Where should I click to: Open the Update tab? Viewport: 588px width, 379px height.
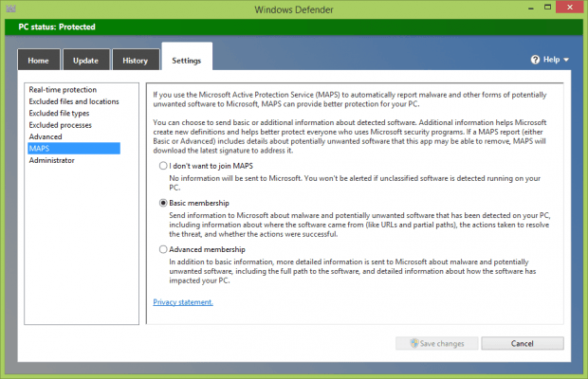click(x=86, y=61)
